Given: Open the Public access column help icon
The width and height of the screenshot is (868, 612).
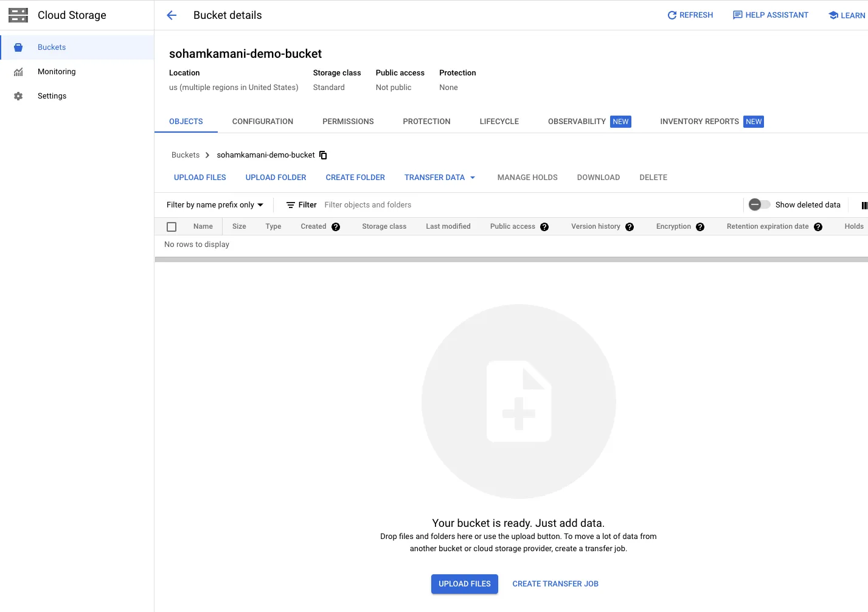Looking at the screenshot, I should (544, 227).
